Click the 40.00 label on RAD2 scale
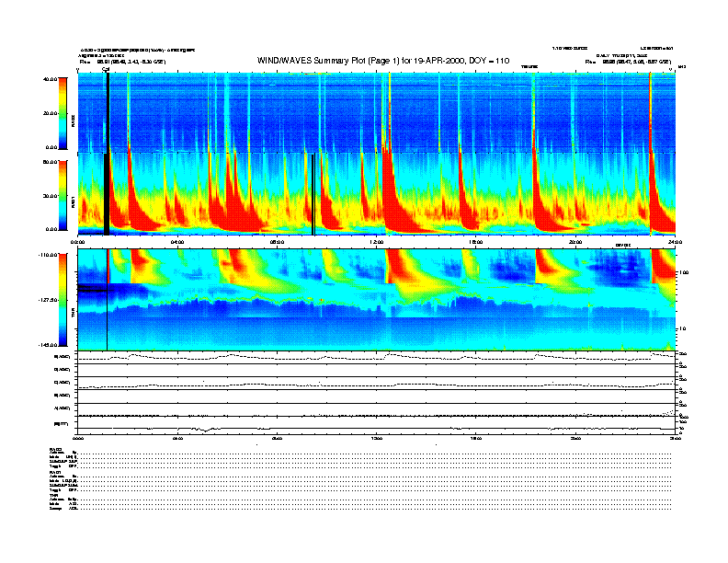Viewport: 728px width, 563px height. point(50,79)
